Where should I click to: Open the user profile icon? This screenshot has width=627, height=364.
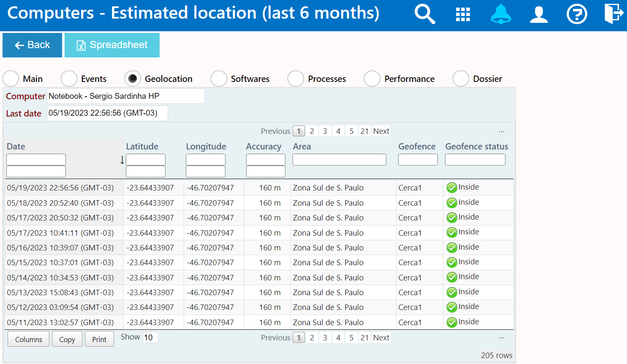[x=539, y=14]
